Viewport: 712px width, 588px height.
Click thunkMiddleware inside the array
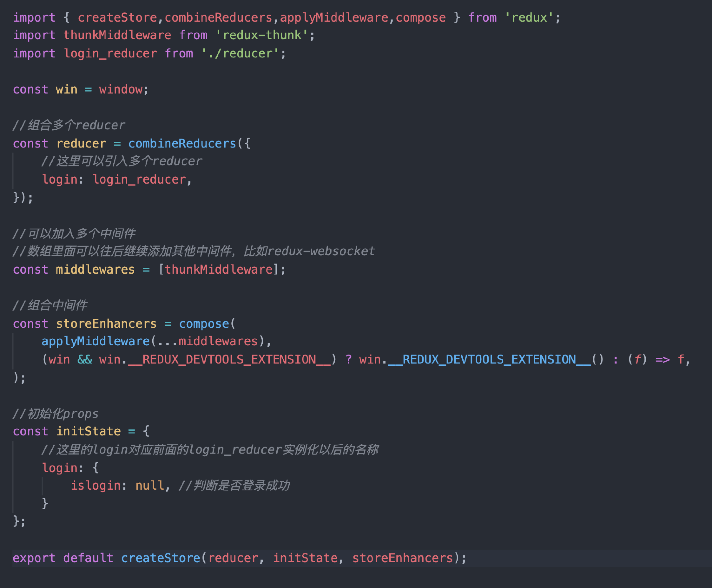click(218, 269)
